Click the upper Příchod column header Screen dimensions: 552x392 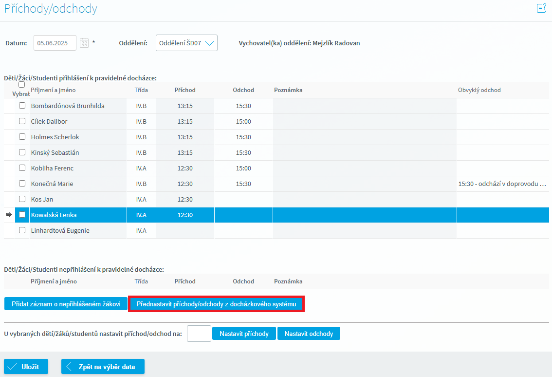[x=185, y=90]
